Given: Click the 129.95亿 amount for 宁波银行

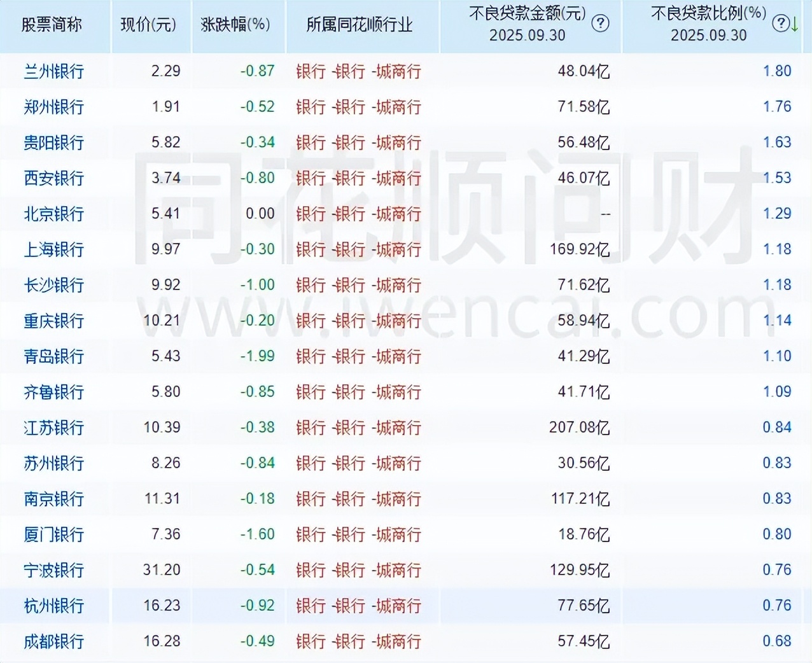Looking at the screenshot, I should (x=580, y=570).
